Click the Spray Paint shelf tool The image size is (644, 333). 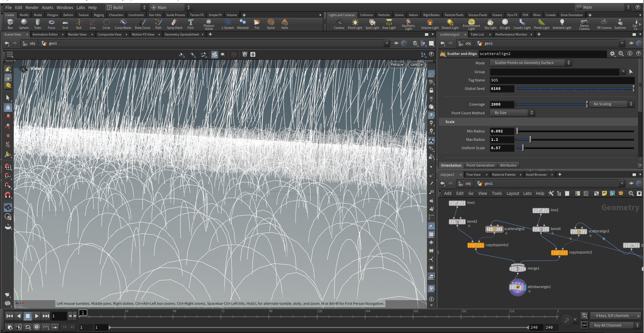point(174,24)
